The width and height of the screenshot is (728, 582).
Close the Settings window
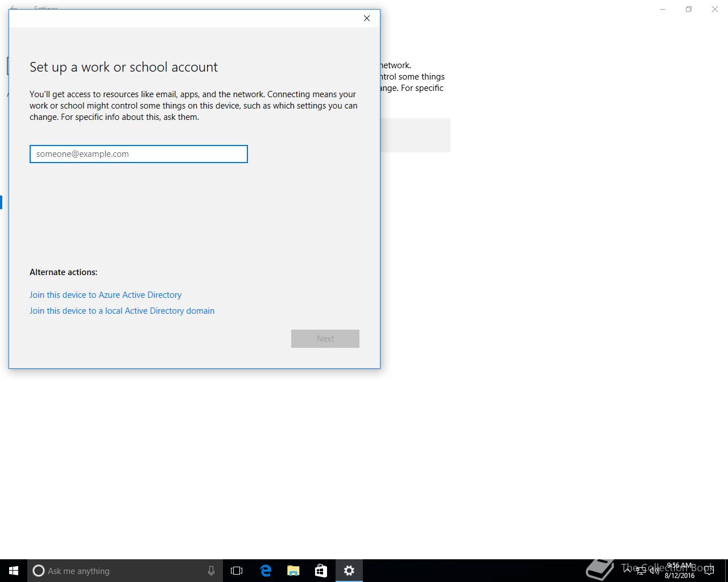[x=715, y=9]
